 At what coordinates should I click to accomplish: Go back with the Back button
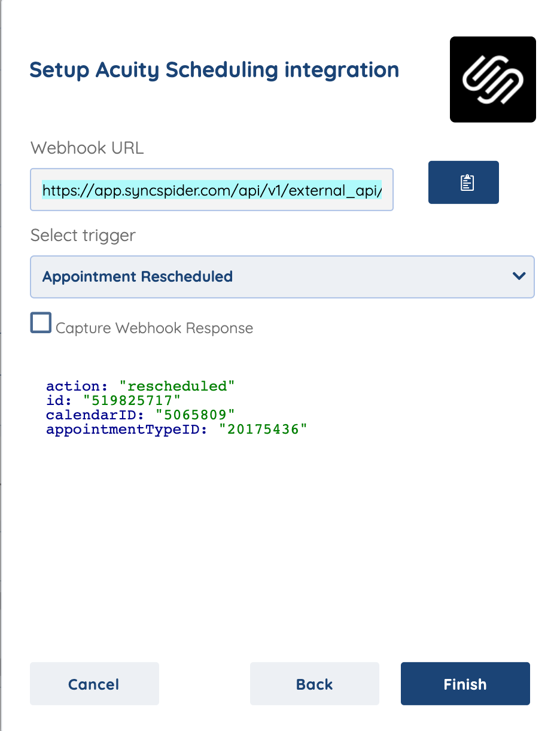point(315,684)
